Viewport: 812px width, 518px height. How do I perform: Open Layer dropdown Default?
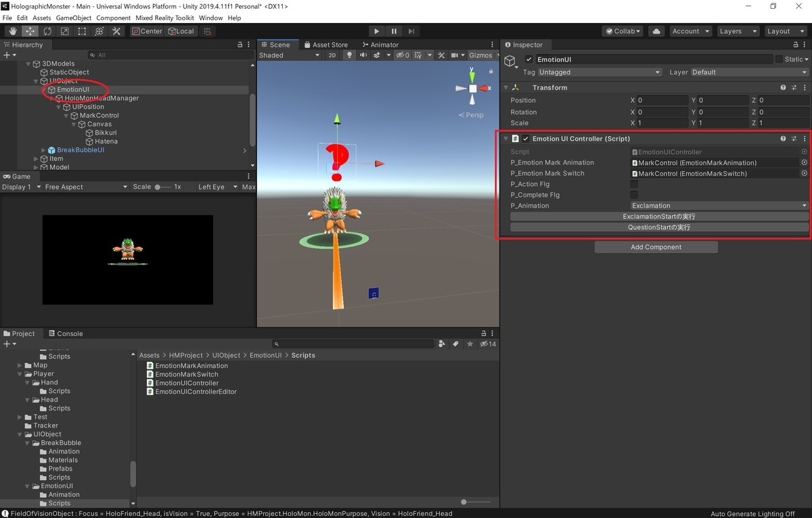coord(749,72)
